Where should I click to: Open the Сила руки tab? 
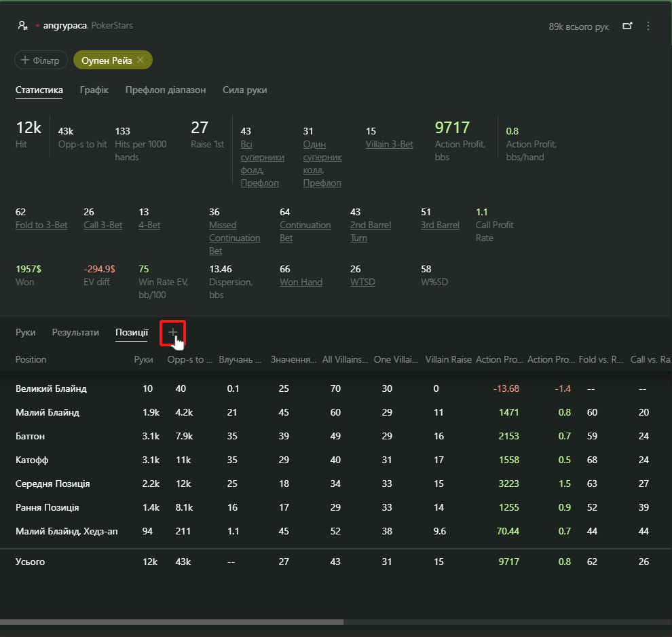click(x=245, y=90)
